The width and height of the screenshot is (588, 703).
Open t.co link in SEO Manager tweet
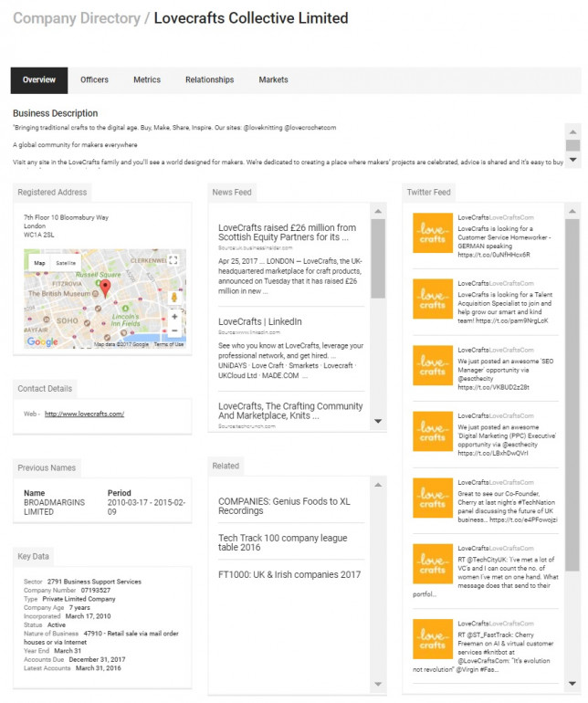click(493, 387)
